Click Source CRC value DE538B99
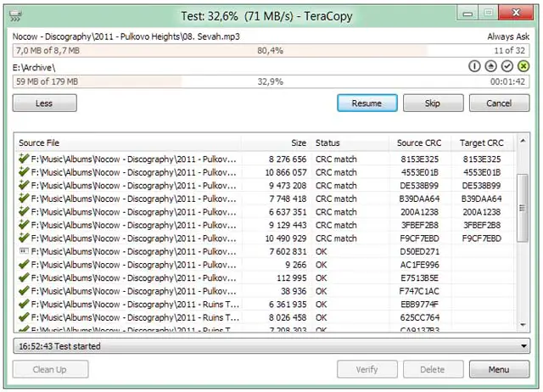Viewport: 543px width, 392px height. (x=419, y=186)
